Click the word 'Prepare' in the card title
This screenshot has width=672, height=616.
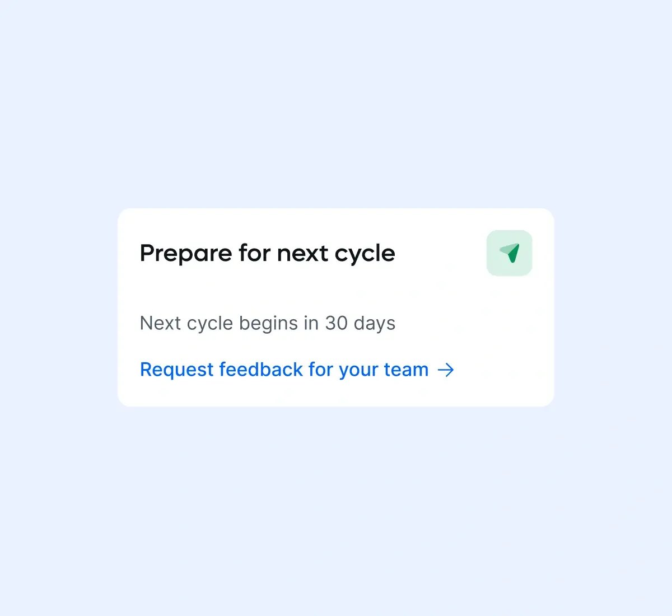pyautogui.click(x=185, y=253)
